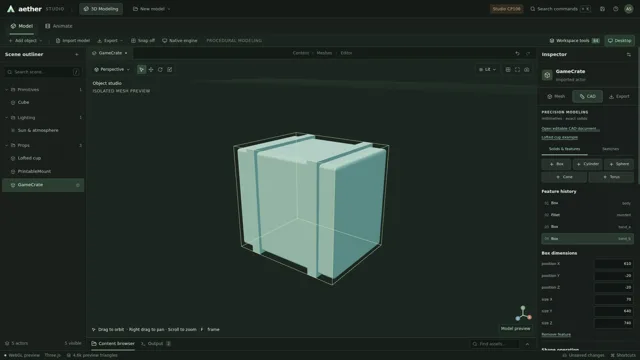Click the size Y value field
The width and height of the screenshot is (640, 360).
click(x=613, y=311)
